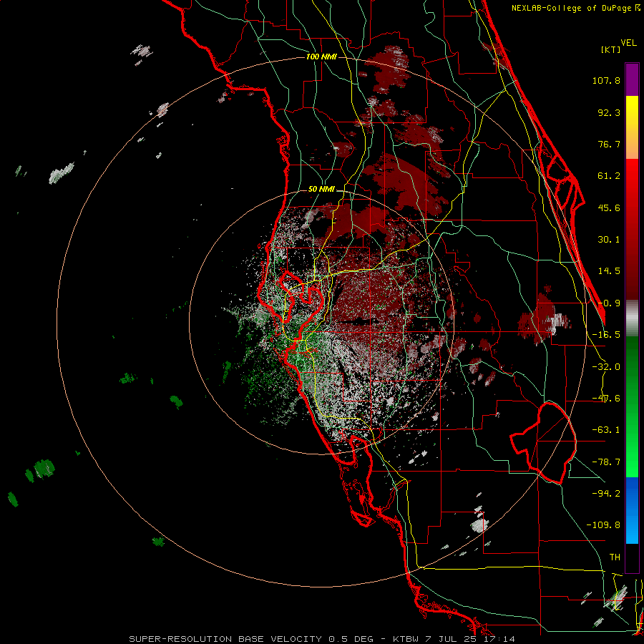Image resolution: width=644 pixels, height=644 pixels.
Task: Click the -78.7 velocity scale value
Action: tap(606, 462)
